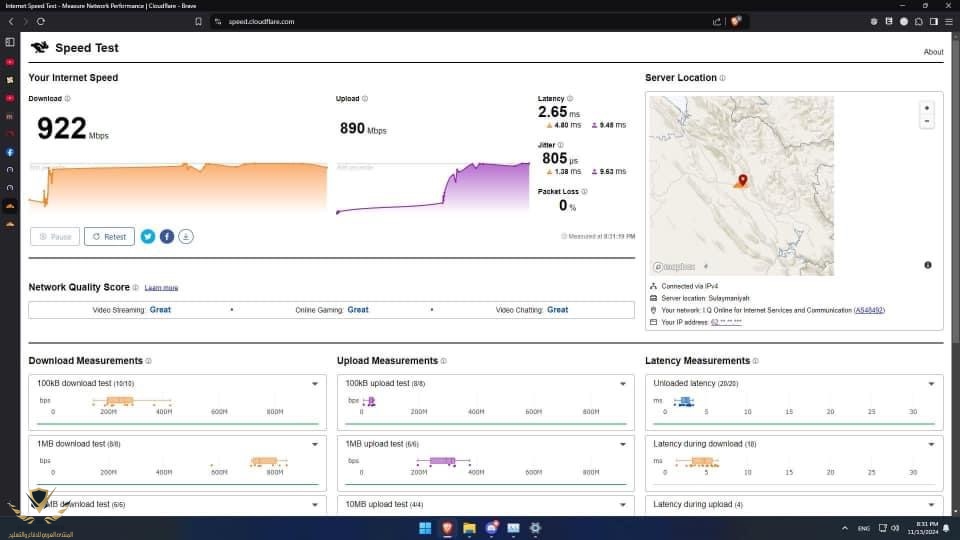
Task: Click the download results icon
Action: coord(186,236)
